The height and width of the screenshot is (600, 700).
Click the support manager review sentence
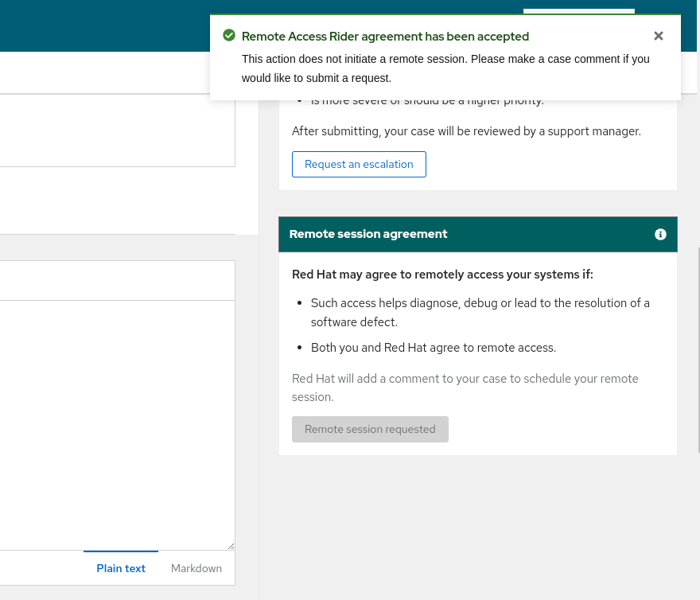pyautogui.click(x=466, y=131)
